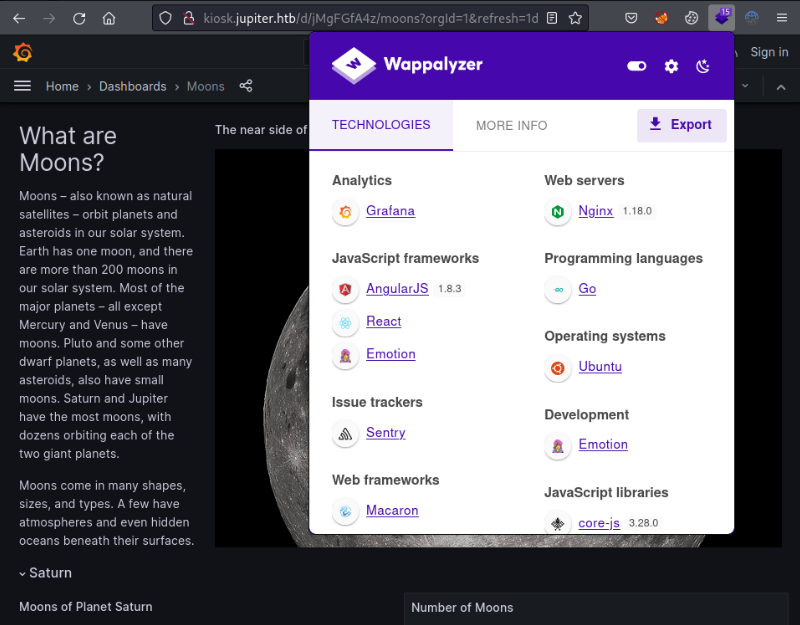Click the insecure connection padlock icon
This screenshot has width=800, height=625.
click(189, 18)
